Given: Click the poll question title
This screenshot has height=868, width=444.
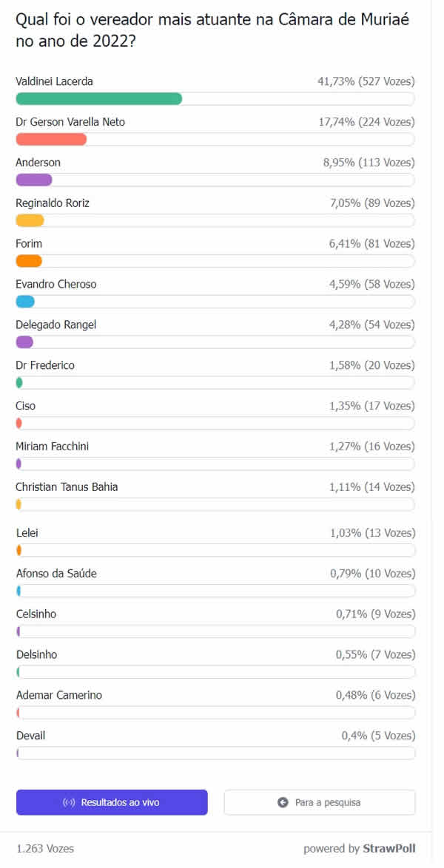Looking at the screenshot, I should click(x=212, y=30).
